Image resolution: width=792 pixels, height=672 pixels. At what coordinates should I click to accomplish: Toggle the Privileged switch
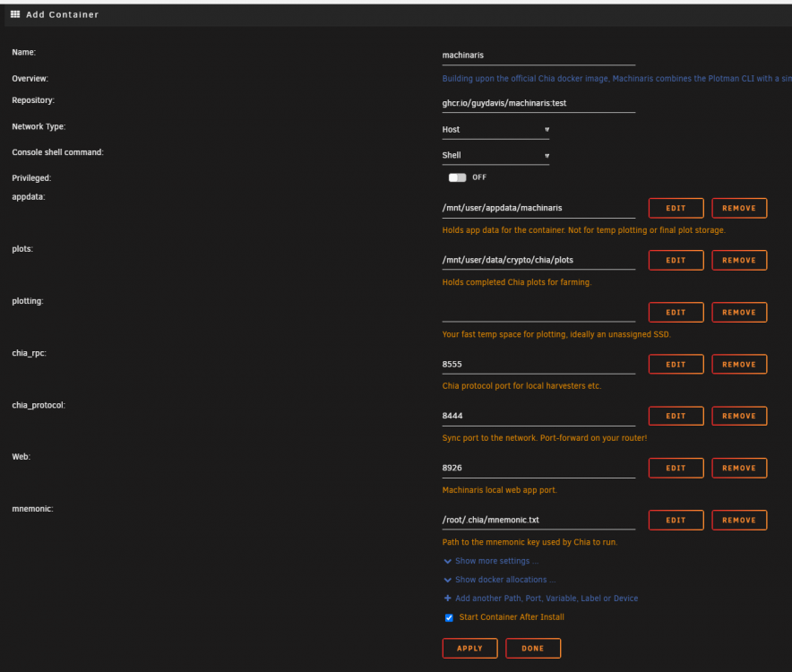click(457, 177)
